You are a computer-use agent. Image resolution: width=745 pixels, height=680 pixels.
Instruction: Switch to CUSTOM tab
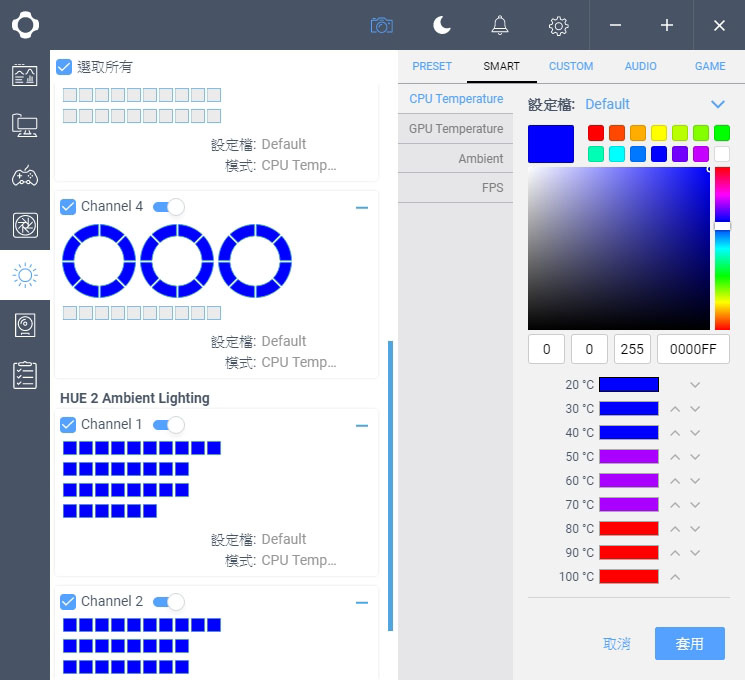571,66
